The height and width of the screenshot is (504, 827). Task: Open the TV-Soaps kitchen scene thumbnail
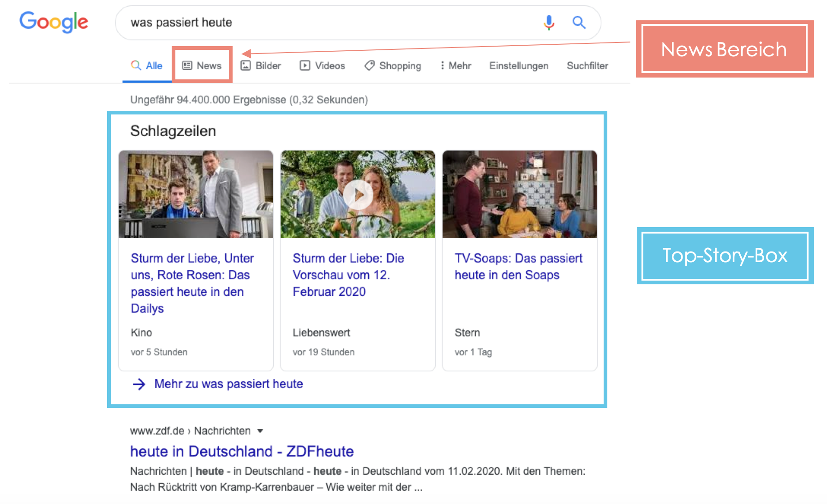pyautogui.click(x=520, y=194)
